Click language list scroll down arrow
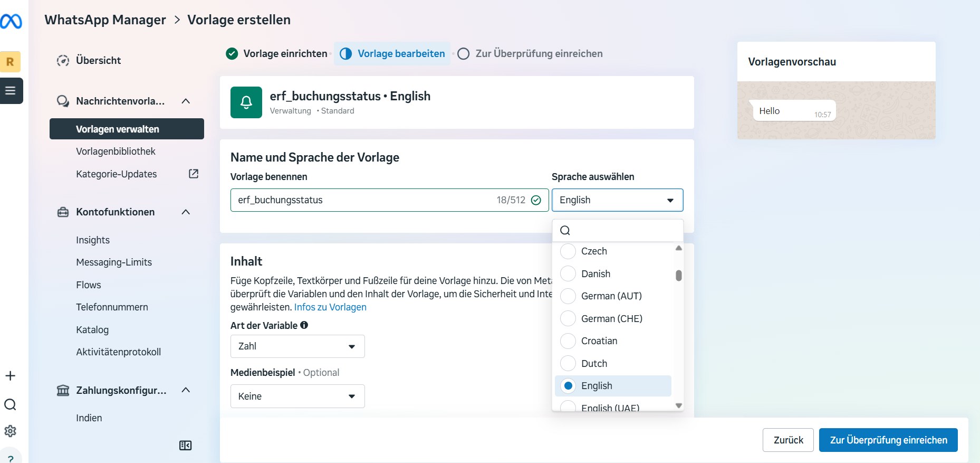 click(x=679, y=405)
